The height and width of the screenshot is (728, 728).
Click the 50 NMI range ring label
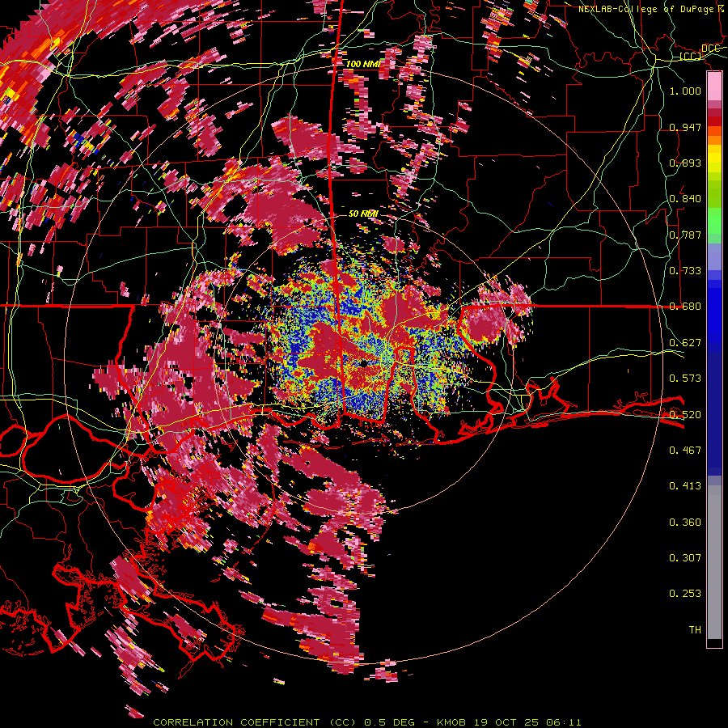point(363,214)
